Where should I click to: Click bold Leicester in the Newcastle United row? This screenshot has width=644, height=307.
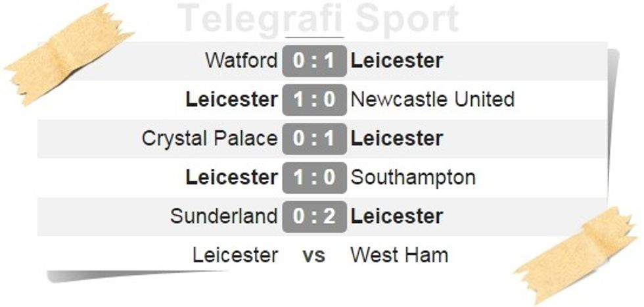[x=231, y=99]
